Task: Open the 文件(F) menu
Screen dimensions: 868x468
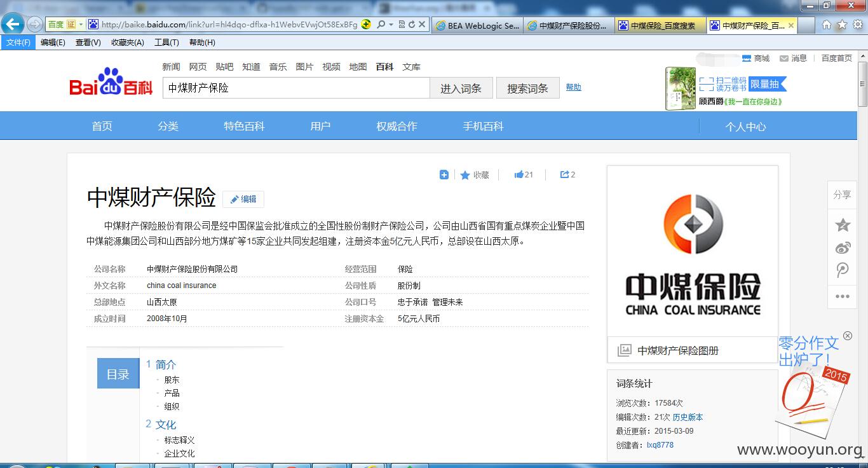Action: click(x=18, y=43)
